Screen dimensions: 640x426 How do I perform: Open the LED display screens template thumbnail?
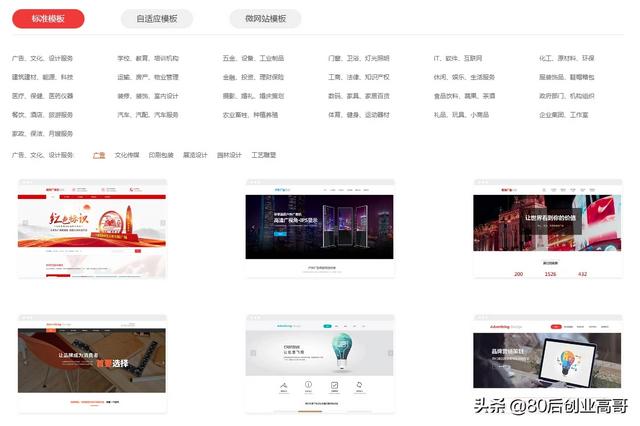pyautogui.click(x=320, y=229)
